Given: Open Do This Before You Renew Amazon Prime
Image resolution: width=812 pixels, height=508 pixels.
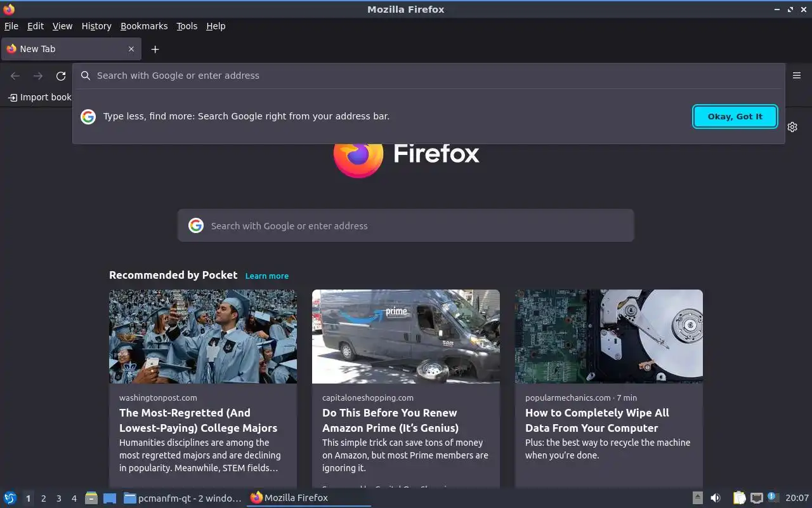Looking at the screenshot, I should (x=390, y=420).
